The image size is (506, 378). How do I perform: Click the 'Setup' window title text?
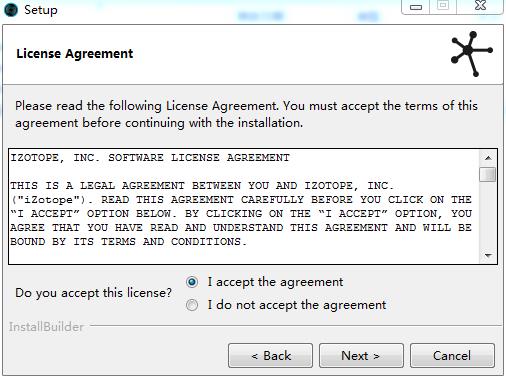click(x=41, y=10)
